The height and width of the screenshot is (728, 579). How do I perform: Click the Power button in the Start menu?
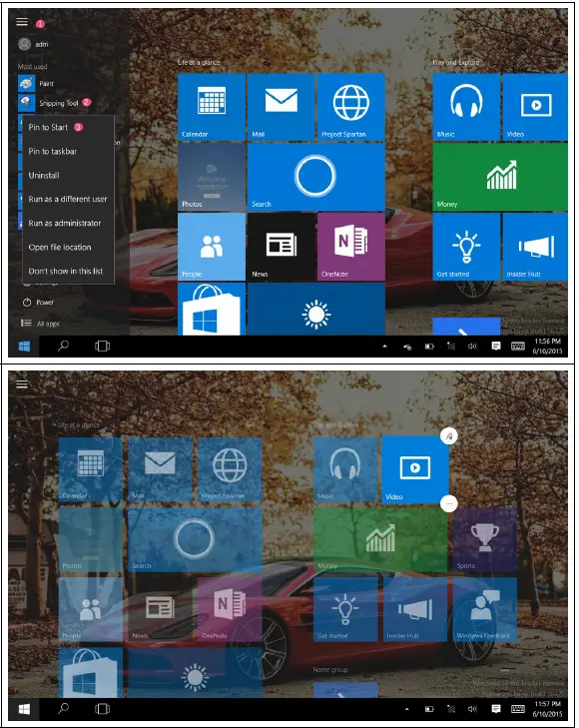[x=38, y=303]
